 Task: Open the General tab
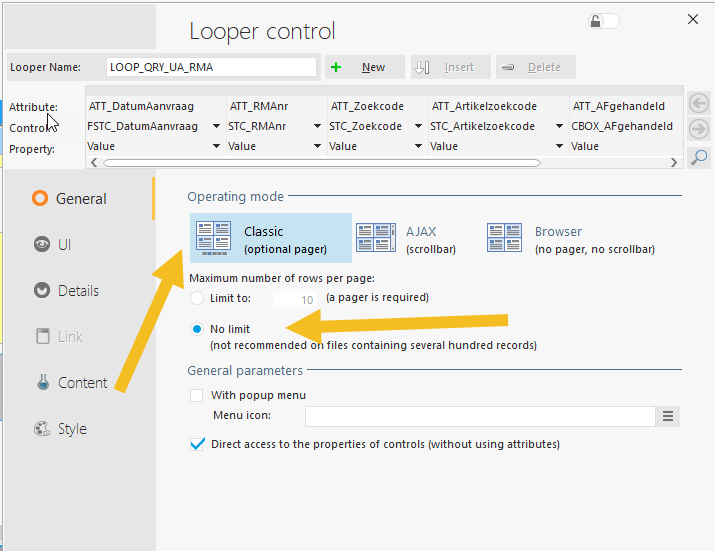point(80,199)
